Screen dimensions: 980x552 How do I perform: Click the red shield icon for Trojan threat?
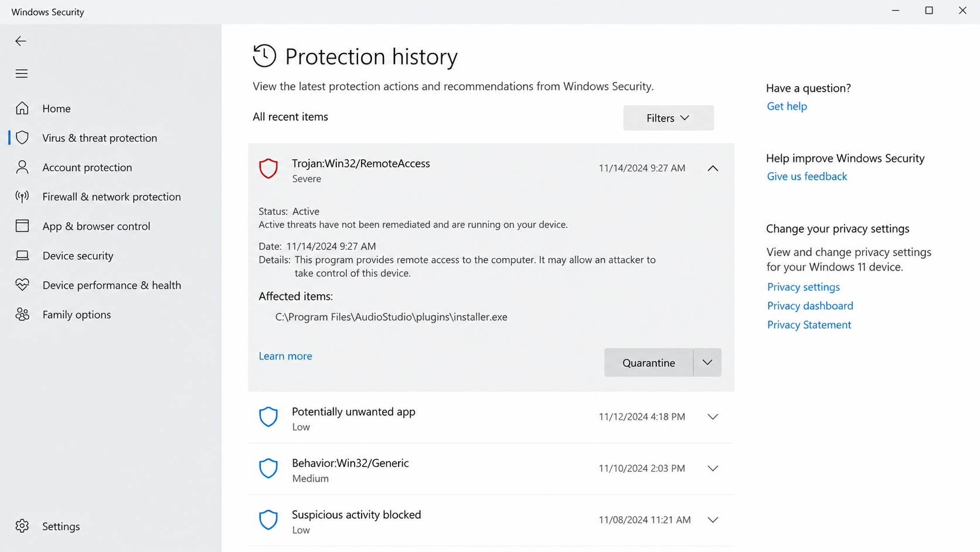(x=268, y=168)
